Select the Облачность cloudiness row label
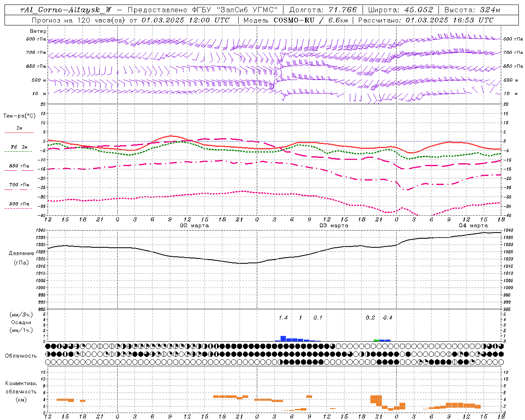Screen dimensions: 525x420 (21, 356)
